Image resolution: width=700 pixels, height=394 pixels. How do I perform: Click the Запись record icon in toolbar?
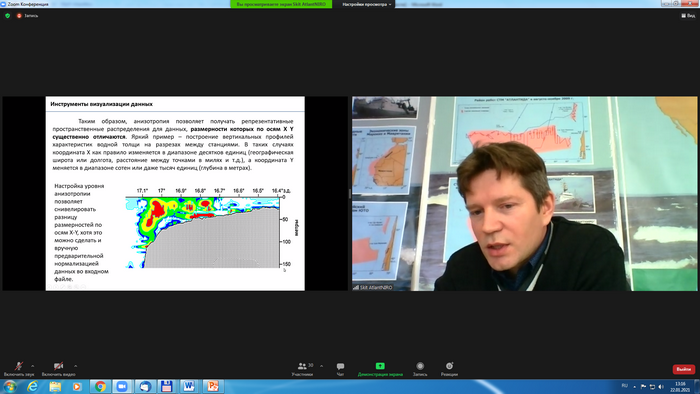click(420, 369)
